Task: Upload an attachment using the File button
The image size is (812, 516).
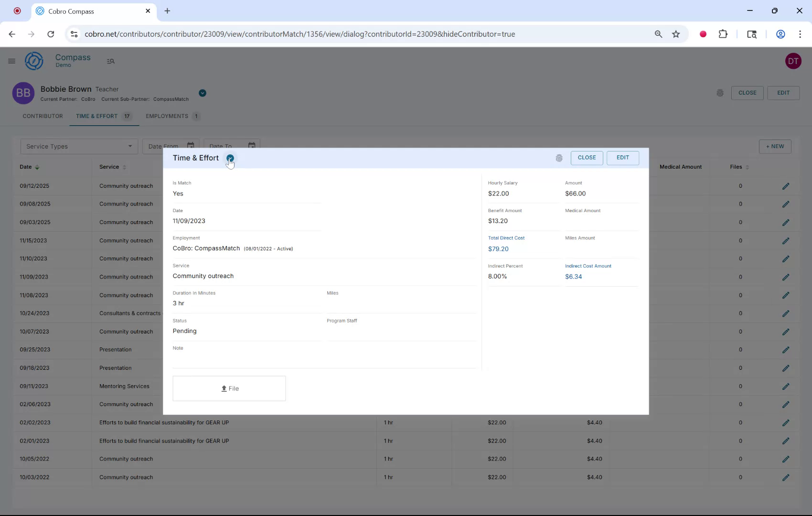Action: tap(229, 388)
